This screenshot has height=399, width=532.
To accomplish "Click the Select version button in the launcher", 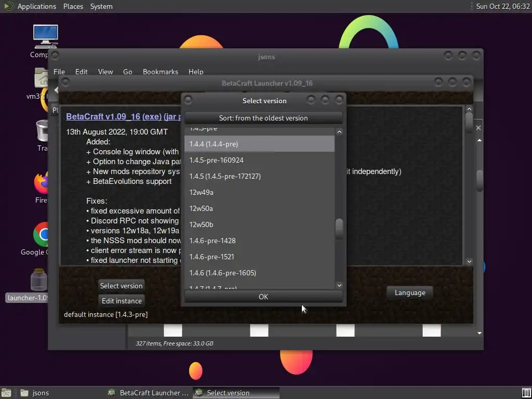I will tap(121, 286).
